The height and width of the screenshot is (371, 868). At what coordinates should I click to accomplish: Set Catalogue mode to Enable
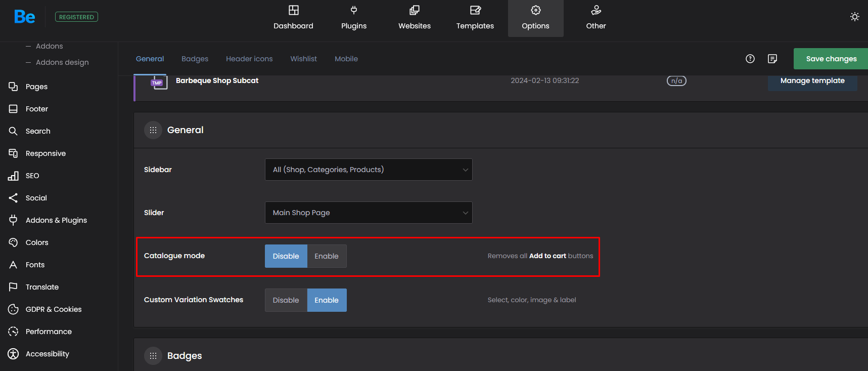[x=327, y=256]
